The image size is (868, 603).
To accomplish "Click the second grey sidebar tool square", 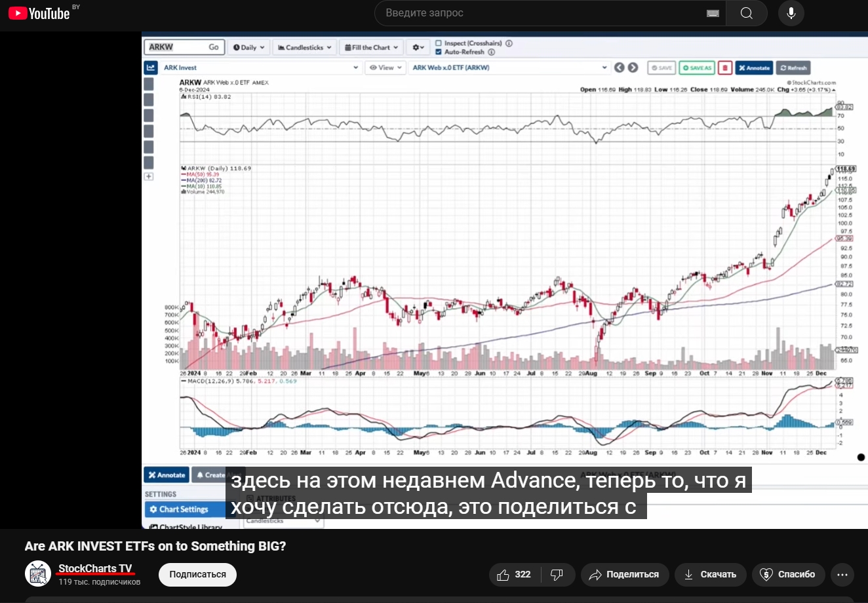I will click(149, 100).
